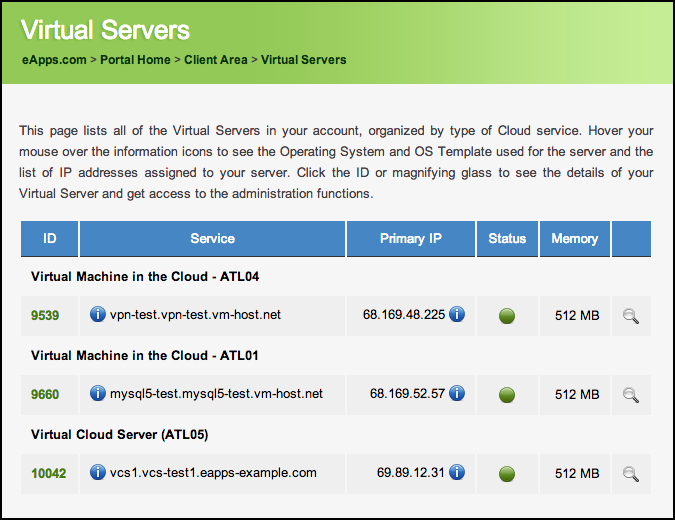Screen dimensions: 675x520
Task: Open server ID 9539 link
Action: [45, 315]
